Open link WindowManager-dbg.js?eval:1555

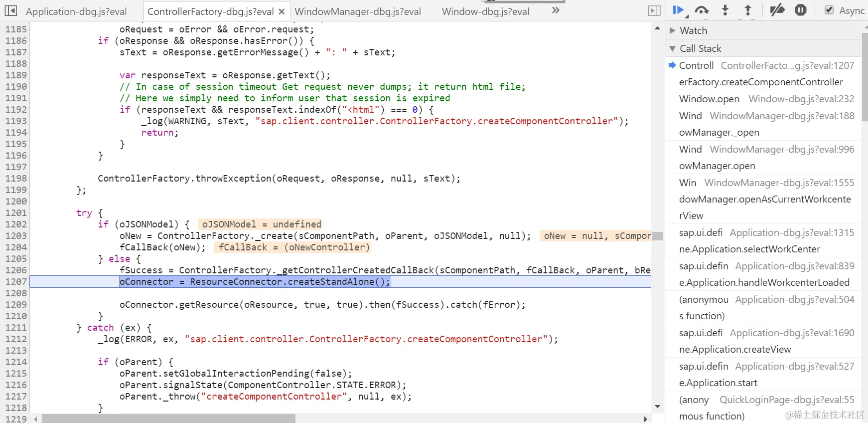point(779,183)
